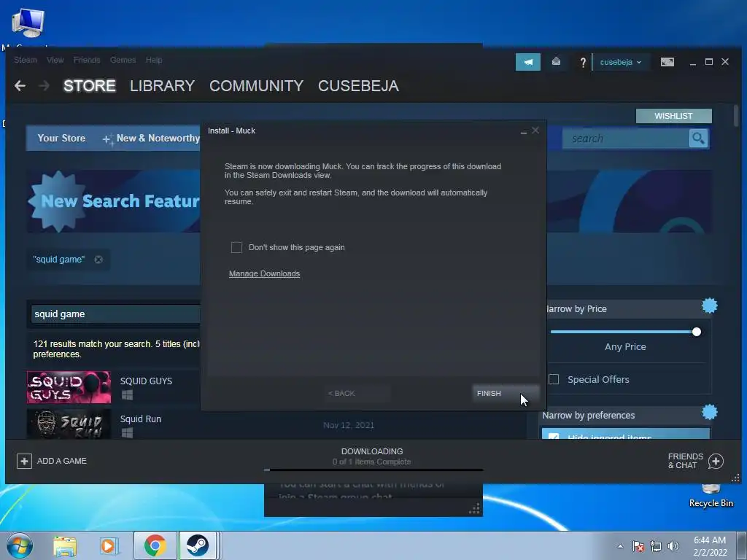
Task: Open the View menu
Action: pyautogui.click(x=55, y=60)
